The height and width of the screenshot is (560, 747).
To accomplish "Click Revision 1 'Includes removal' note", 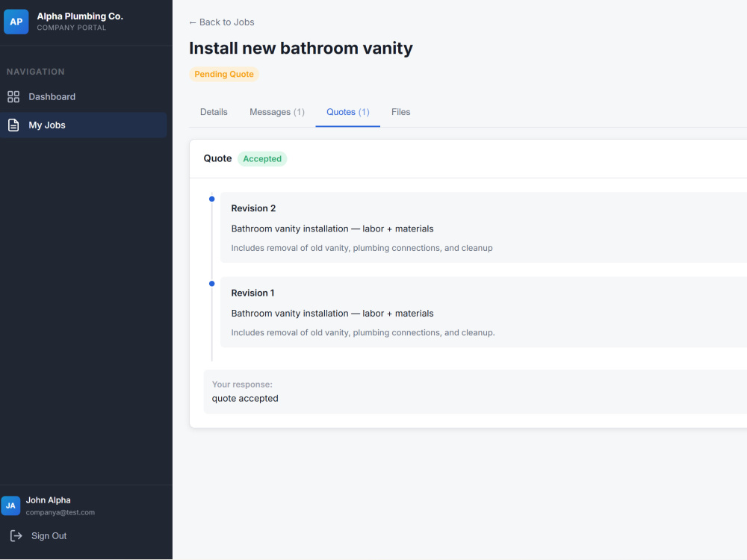I will point(363,333).
